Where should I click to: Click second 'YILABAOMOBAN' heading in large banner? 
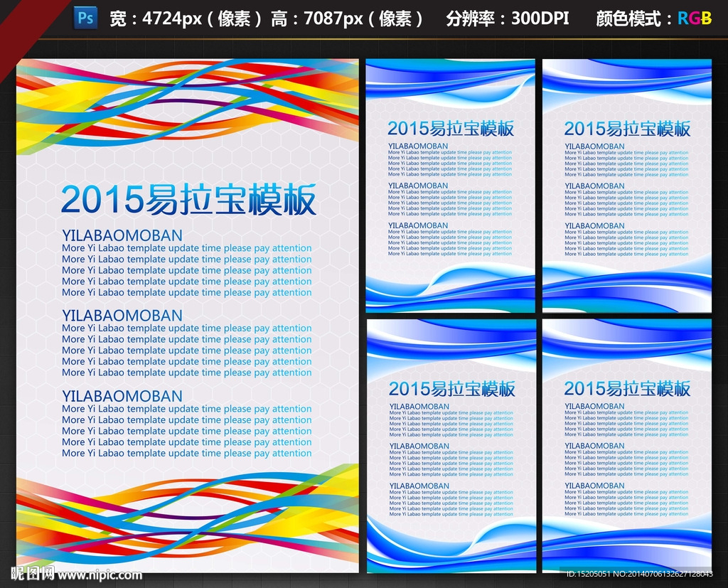point(122,316)
